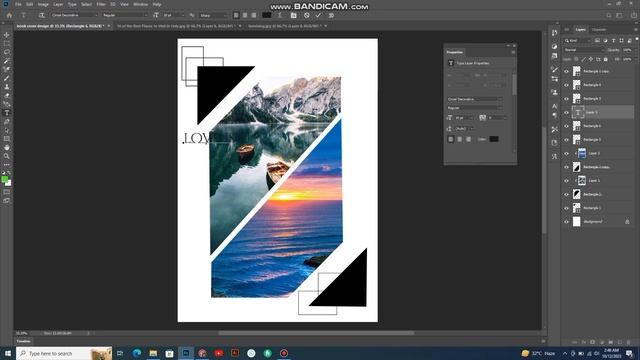Click the layer Opacity value field
The width and height of the screenshot is (640, 360).
[x=627, y=50]
